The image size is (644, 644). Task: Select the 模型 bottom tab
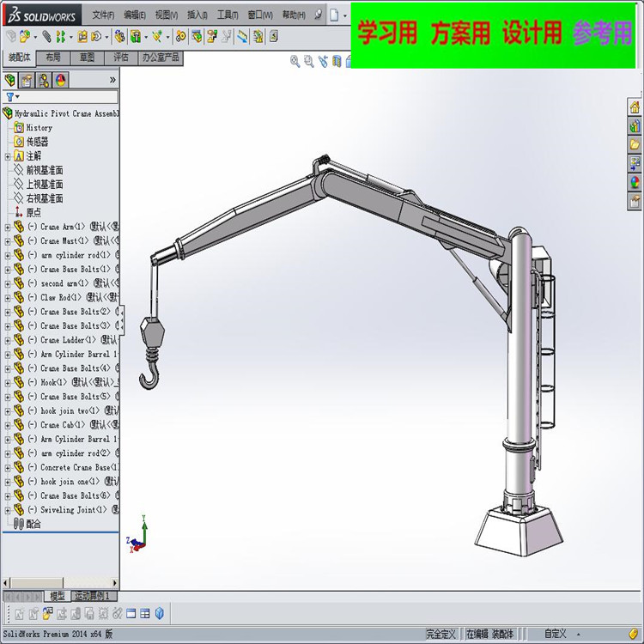[x=57, y=596]
